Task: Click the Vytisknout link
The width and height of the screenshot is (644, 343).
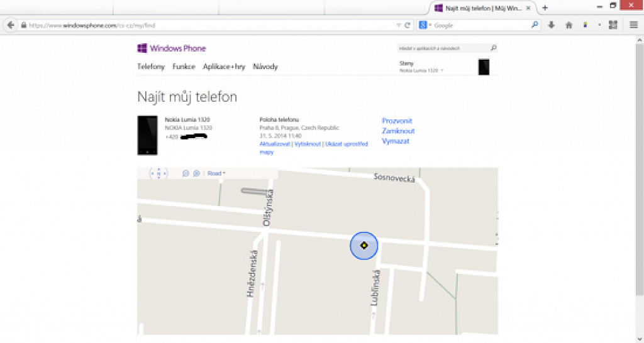Action: [x=308, y=144]
